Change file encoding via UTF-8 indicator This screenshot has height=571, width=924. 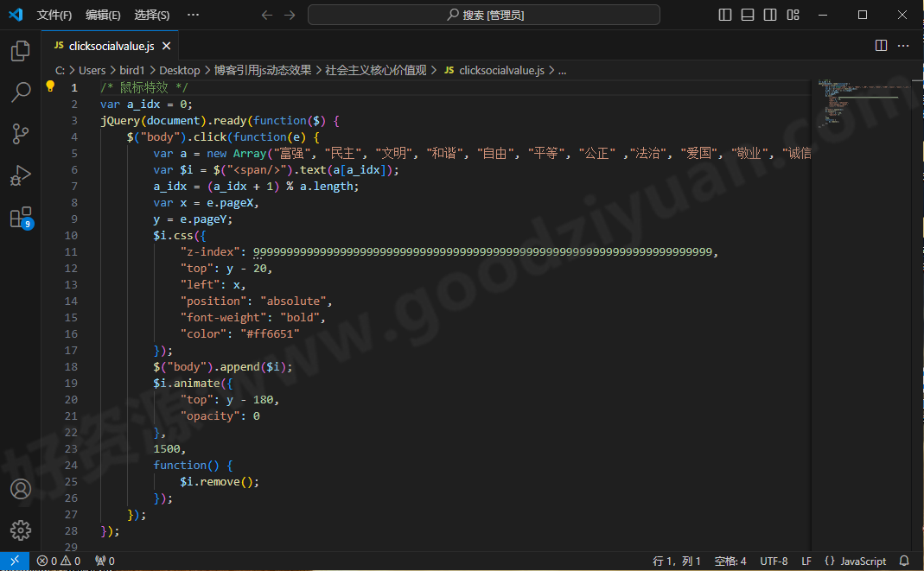(774, 560)
